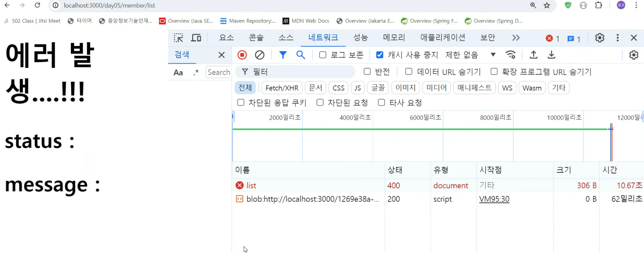Open the green shield extension icon
Viewport: 644px width, 253px height.
click(x=568, y=5)
